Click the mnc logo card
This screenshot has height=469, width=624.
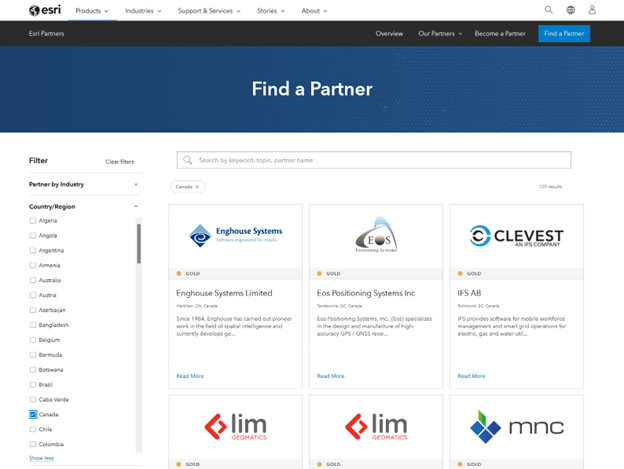pyautogui.click(x=517, y=427)
